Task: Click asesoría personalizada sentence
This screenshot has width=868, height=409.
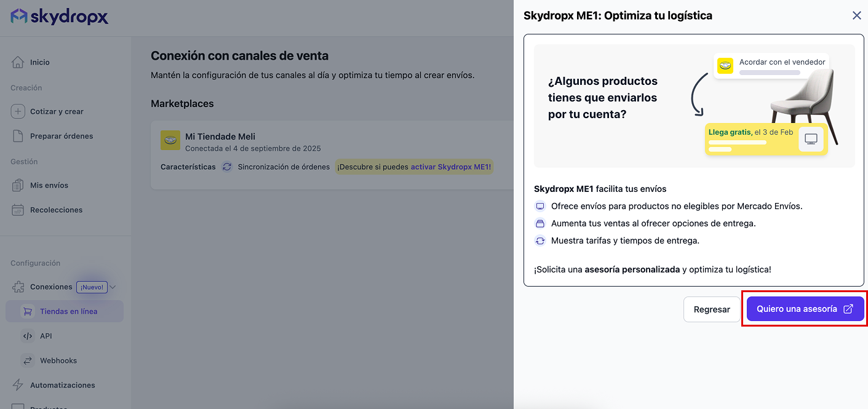Action: pos(652,269)
